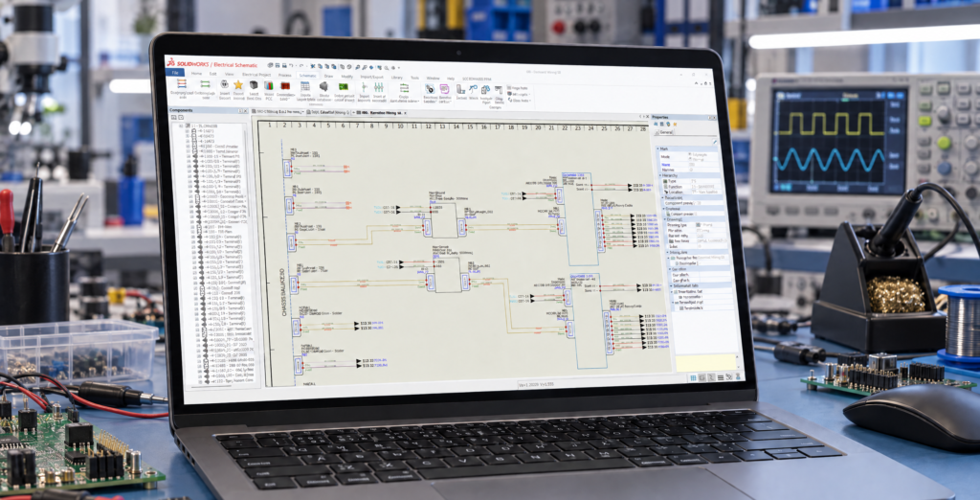Viewport: 980px width, 500px height.
Task: Select the second Mode radio button
Action: tap(690, 158)
